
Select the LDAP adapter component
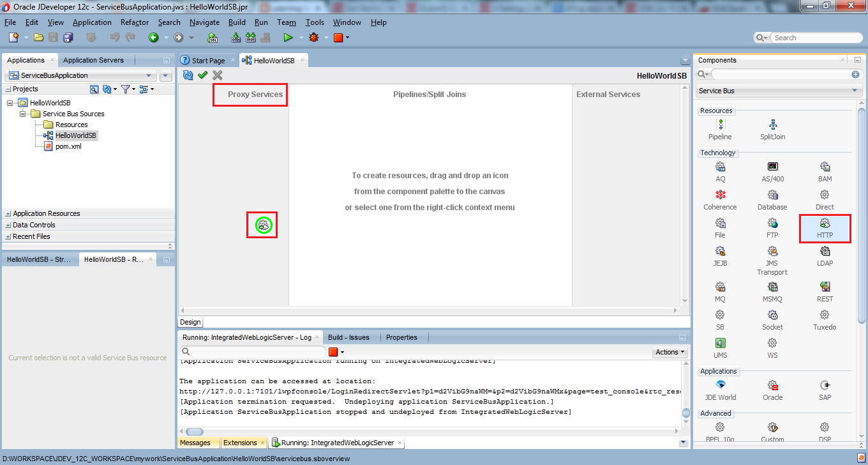click(825, 255)
